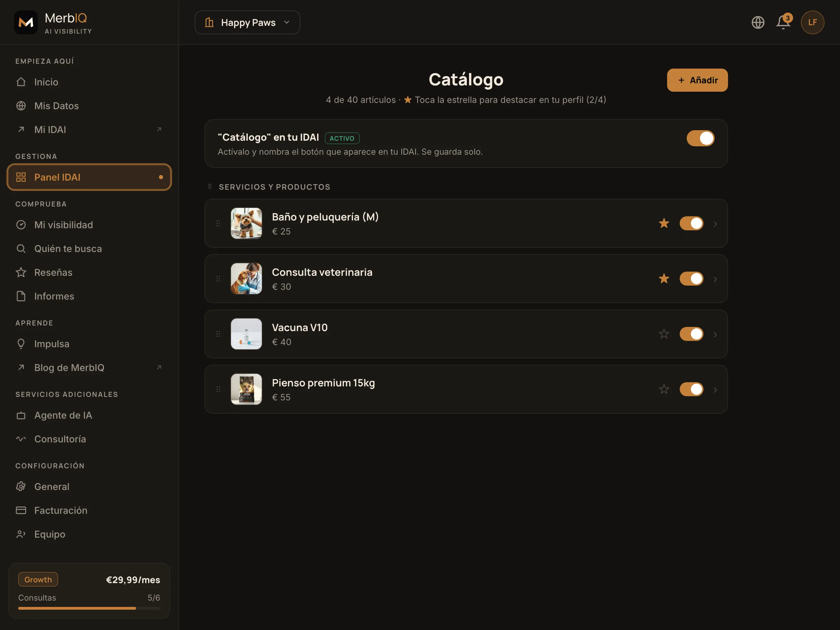Viewport: 840px width, 630px height.
Task: Open the language globe icon in header
Action: tap(758, 22)
